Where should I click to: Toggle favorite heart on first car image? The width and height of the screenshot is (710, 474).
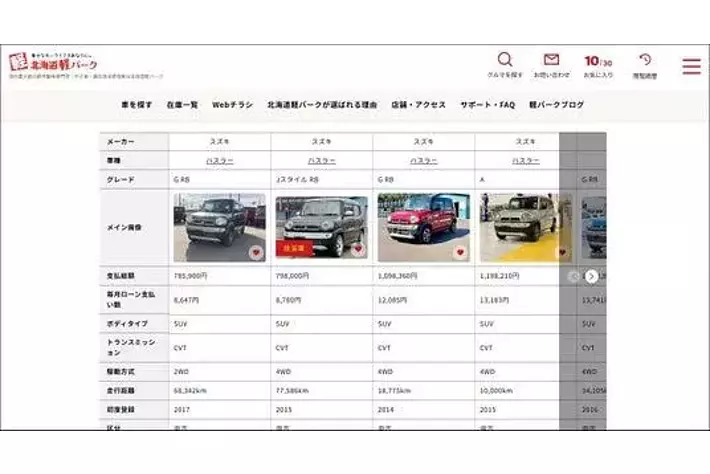(x=256, y=253)
